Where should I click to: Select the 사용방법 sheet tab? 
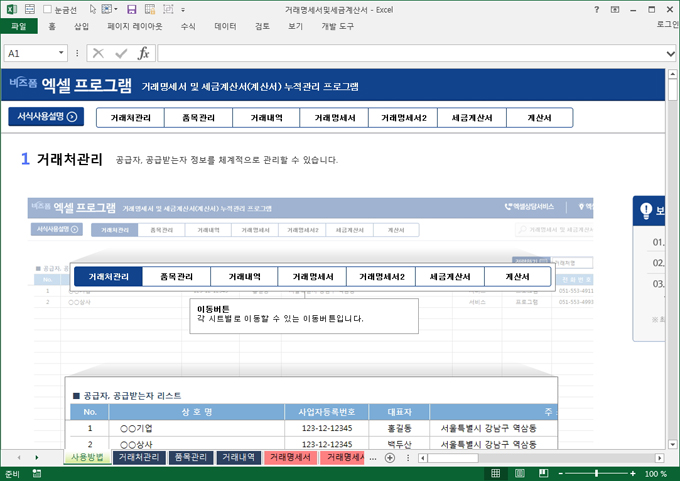[x=87, y=457]
